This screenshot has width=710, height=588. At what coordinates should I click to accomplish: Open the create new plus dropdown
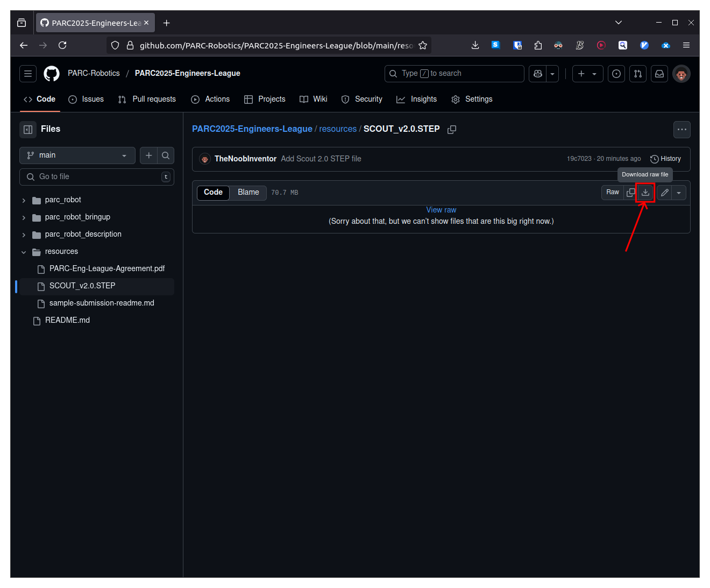pyautogui.click(x=587, y=74)
